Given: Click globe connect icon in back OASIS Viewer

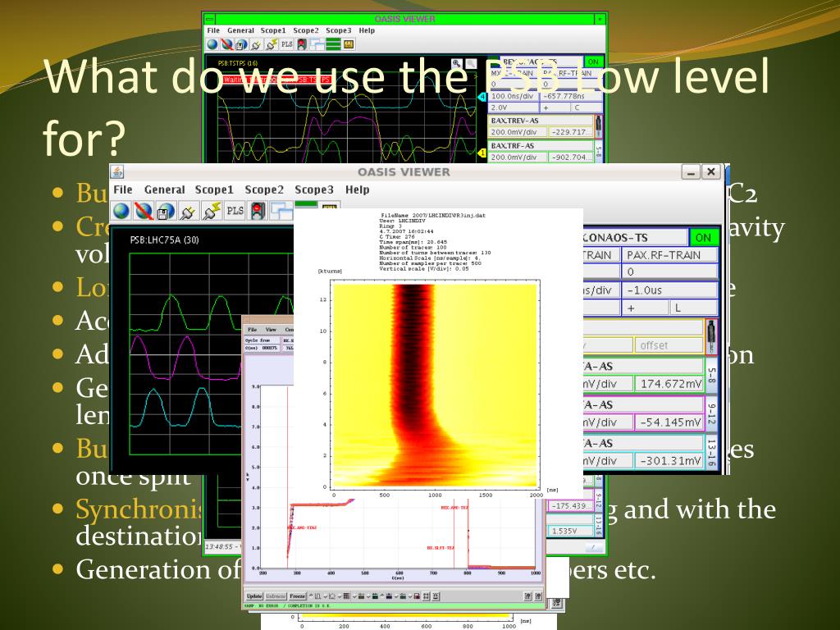Looking at the screenshot, I should point(212,44).
